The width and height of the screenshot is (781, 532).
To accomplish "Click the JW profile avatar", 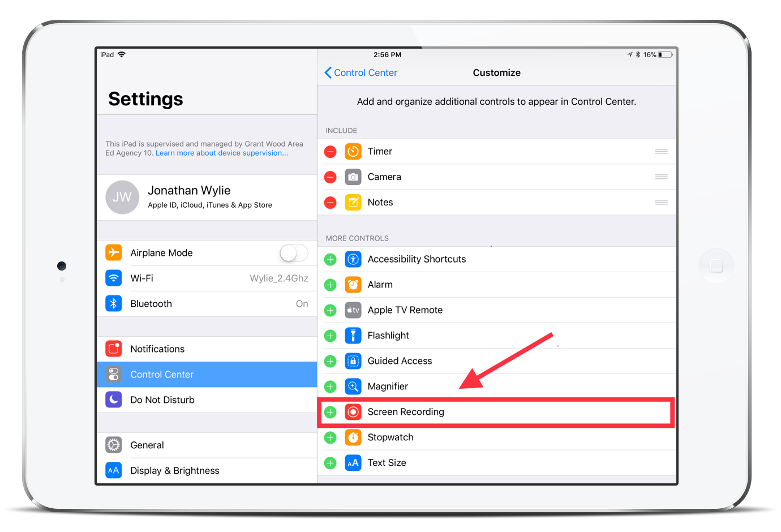I will tap(122, 198).
